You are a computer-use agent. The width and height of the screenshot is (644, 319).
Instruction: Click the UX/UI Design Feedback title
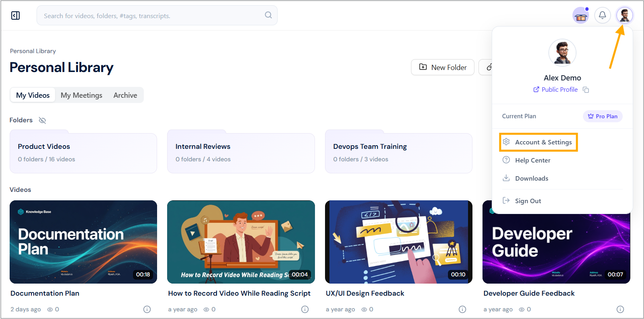(x=365, y=293)
